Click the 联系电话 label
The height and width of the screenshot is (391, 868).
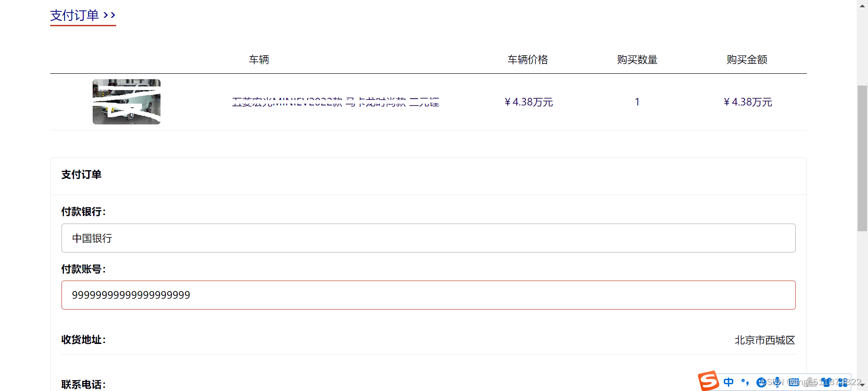84,385
